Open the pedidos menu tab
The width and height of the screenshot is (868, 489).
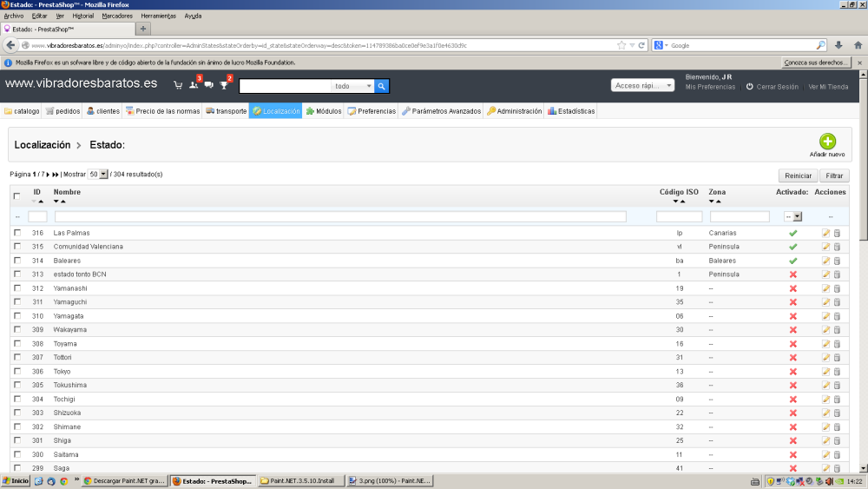[x=63, y=111]
